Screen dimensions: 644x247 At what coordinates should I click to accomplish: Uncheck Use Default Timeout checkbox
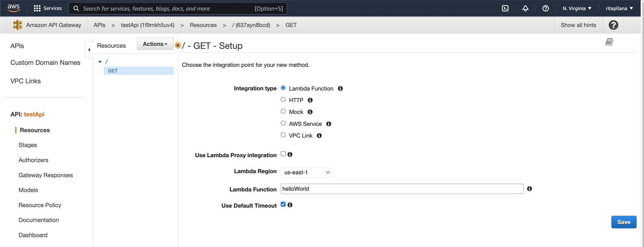pos(283,204)
